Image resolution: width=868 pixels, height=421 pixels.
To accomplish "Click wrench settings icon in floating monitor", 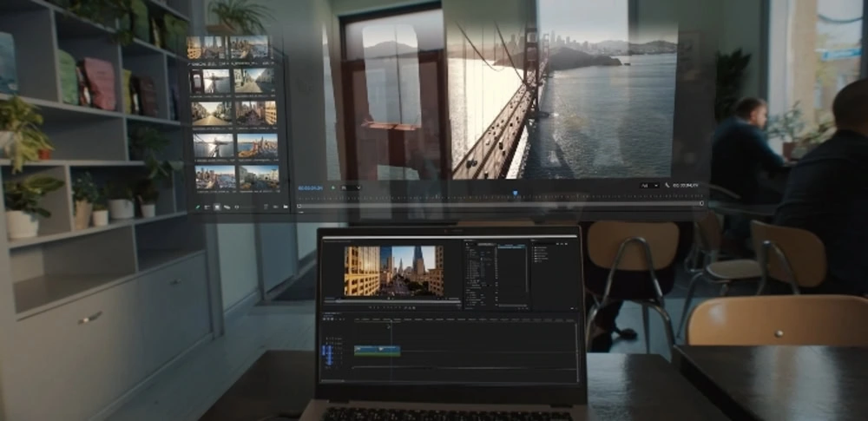I will tap(667, 186).
